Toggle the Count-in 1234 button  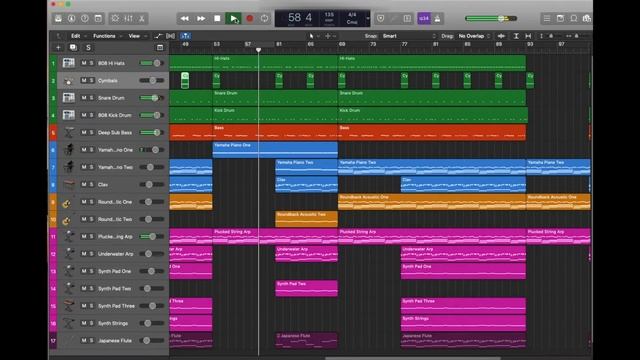pos(424,18)
